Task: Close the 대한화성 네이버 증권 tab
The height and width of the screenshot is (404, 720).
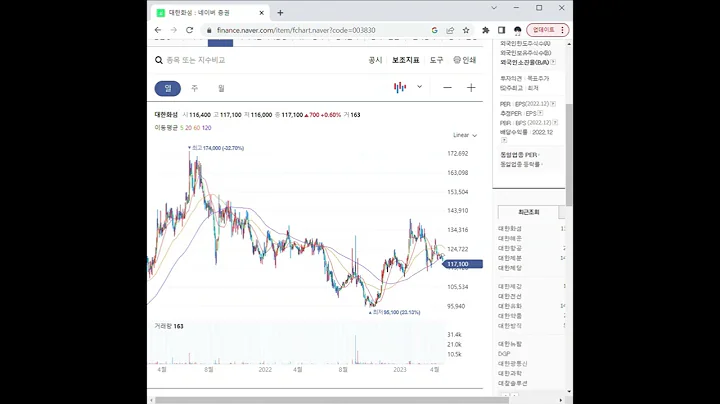Action: pos(262,13)
